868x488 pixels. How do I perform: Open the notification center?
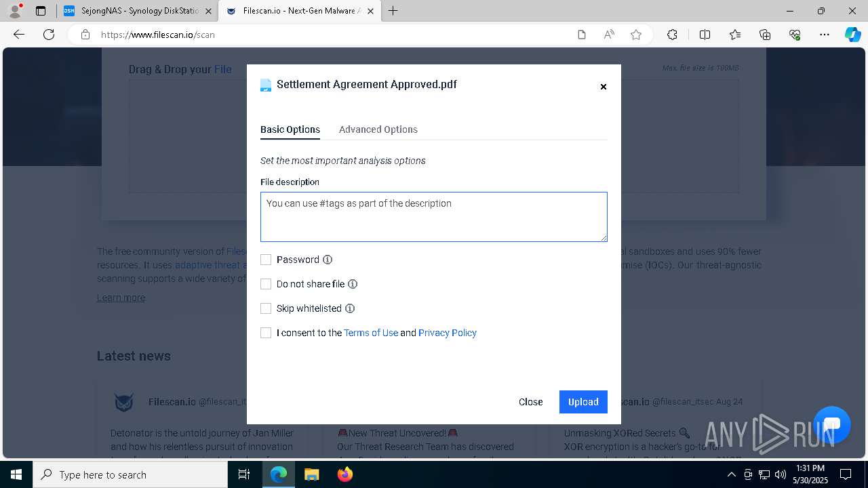pyautogui.click(x=846, y=474)
